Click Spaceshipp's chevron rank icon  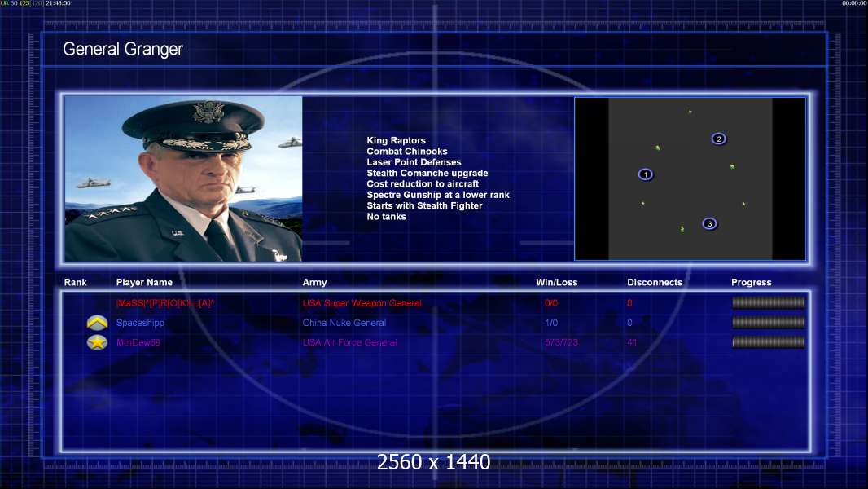[97, 323]
